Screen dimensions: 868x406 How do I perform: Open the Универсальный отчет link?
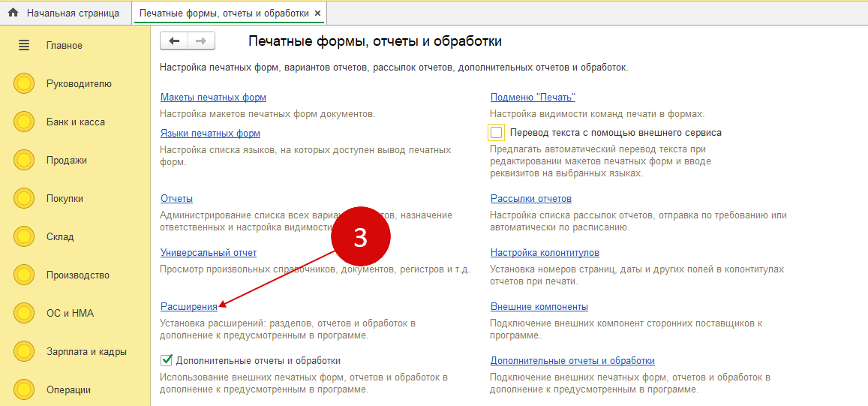(x=208, y=253)
